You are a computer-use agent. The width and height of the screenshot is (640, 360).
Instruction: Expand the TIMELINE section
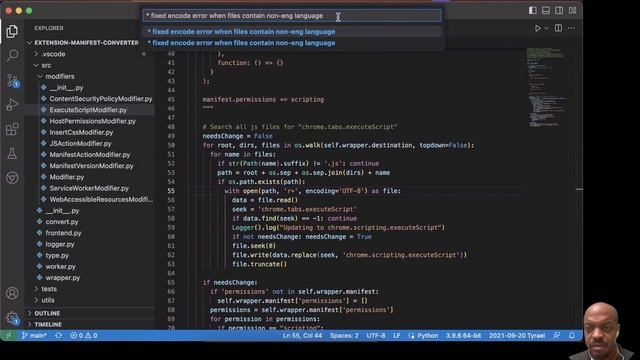pos(48,324)
